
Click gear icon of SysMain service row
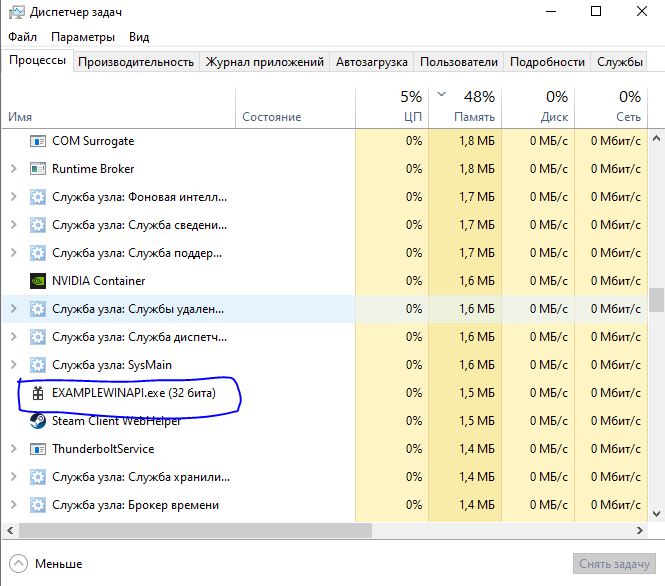pos(38,365)
